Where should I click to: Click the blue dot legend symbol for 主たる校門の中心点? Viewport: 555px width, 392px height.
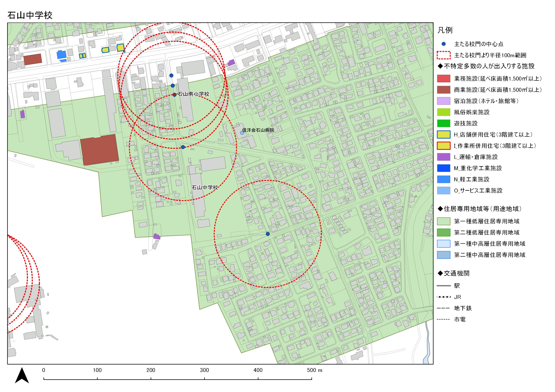click(444, 44)
